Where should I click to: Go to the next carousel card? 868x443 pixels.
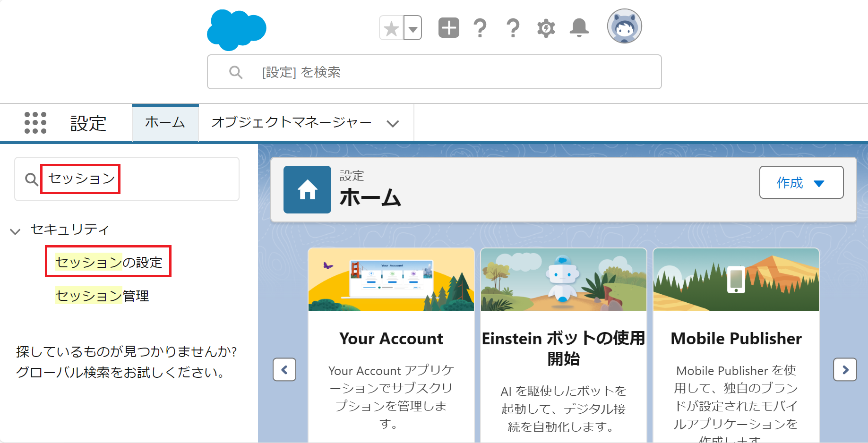(845, 369)
